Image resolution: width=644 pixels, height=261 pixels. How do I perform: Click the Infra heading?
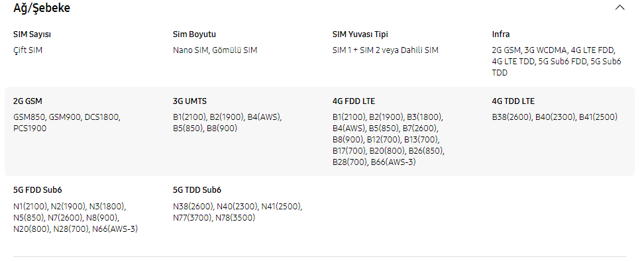(501, 34)
